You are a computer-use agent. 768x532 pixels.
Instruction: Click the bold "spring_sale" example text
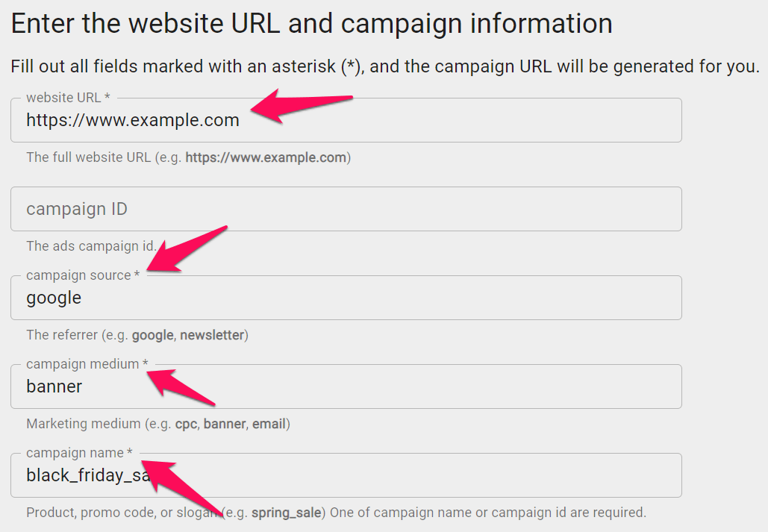(x=287, y=513)
